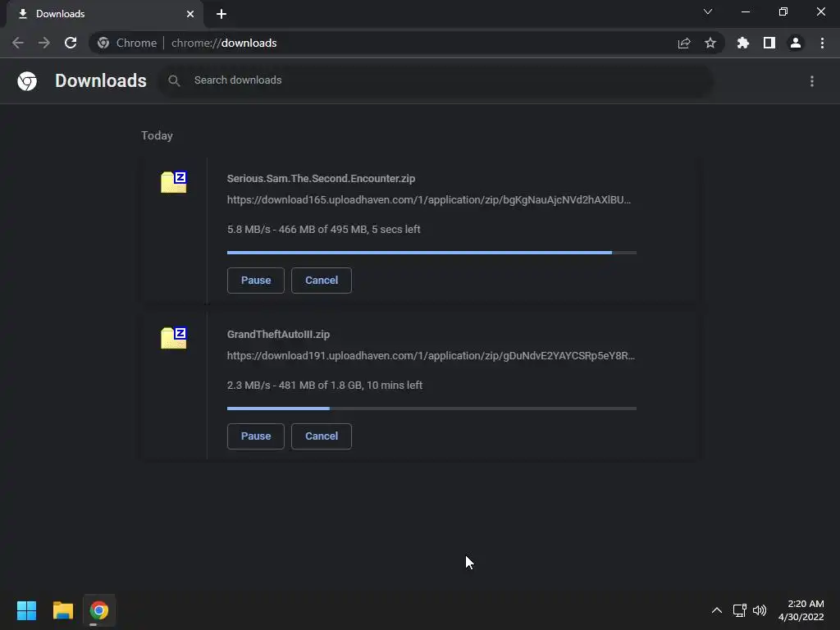Viewport: 840px width, 630px height.
Task: Minimize the Chrome window
Action: pyautogui.click(x=746, y=11)
